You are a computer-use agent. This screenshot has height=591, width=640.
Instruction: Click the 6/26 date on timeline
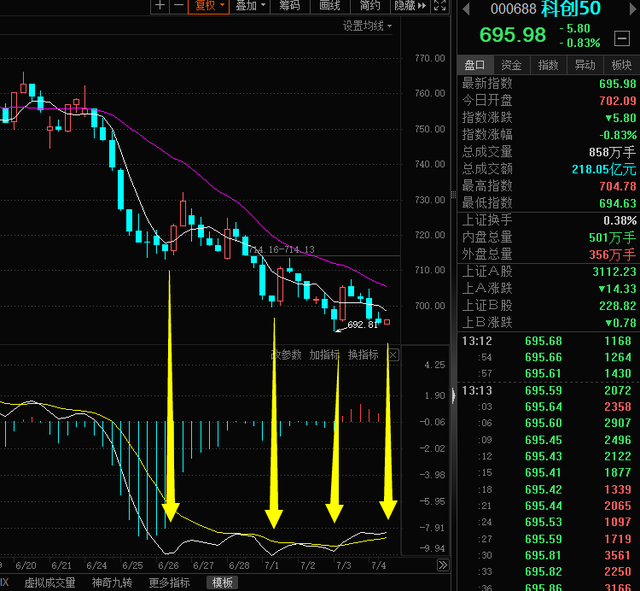pyautogui.click(x=168, y=566)
